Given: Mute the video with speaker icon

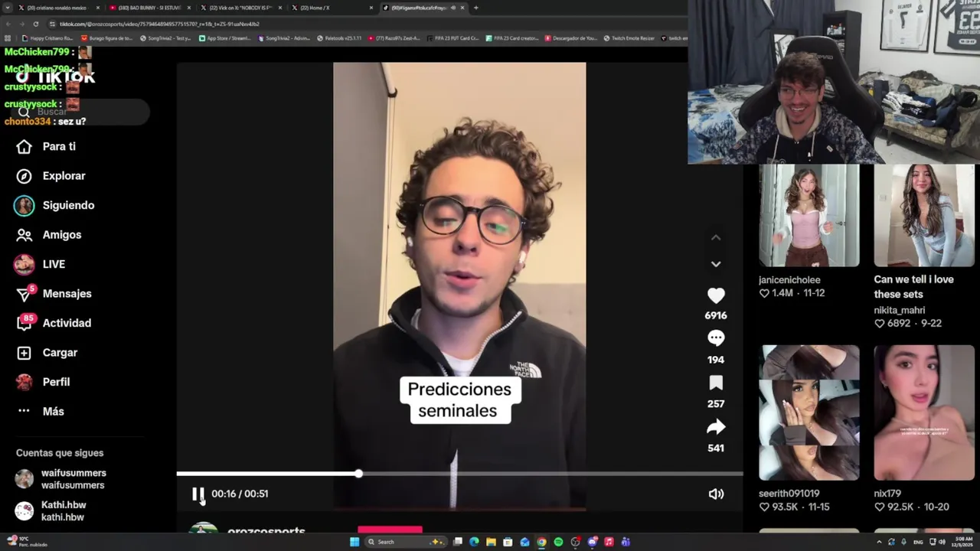Looking at the screenshot, I should coord(716,494).
